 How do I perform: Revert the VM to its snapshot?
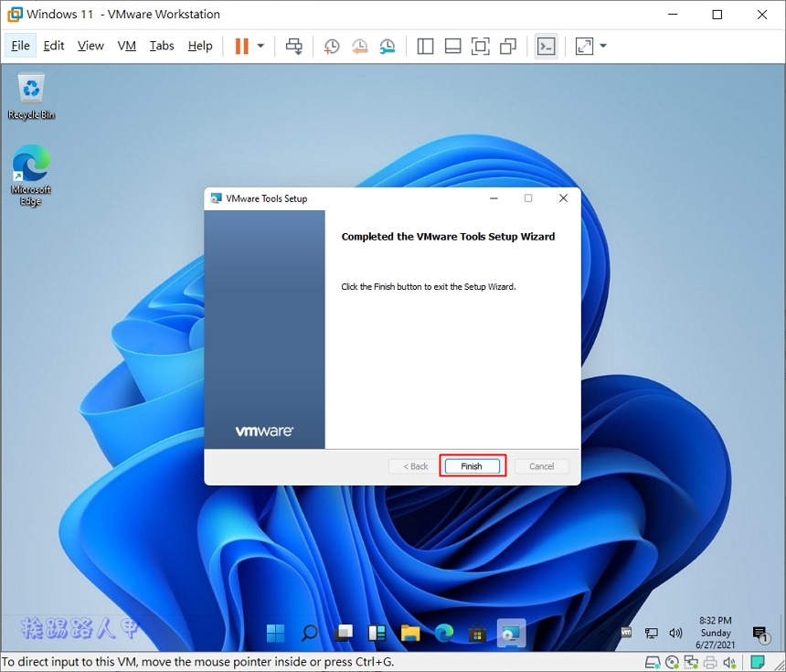click(358, 46)
